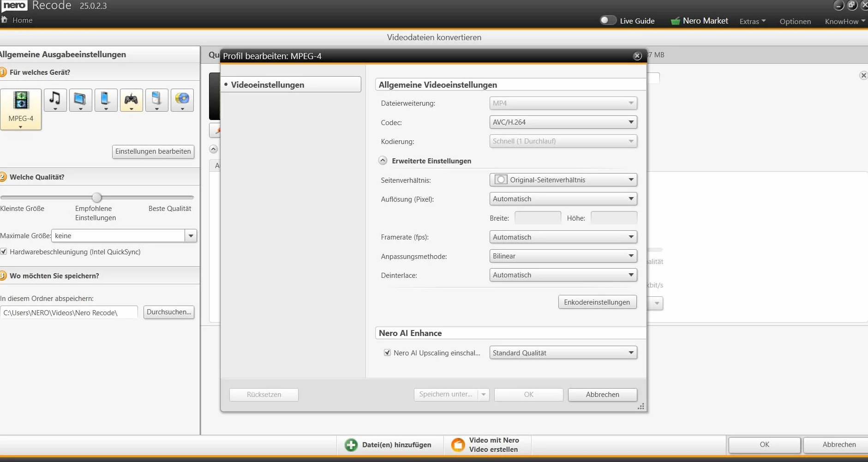
Task: Go to Home in the top bar
Action: click(x=17, y=20)
